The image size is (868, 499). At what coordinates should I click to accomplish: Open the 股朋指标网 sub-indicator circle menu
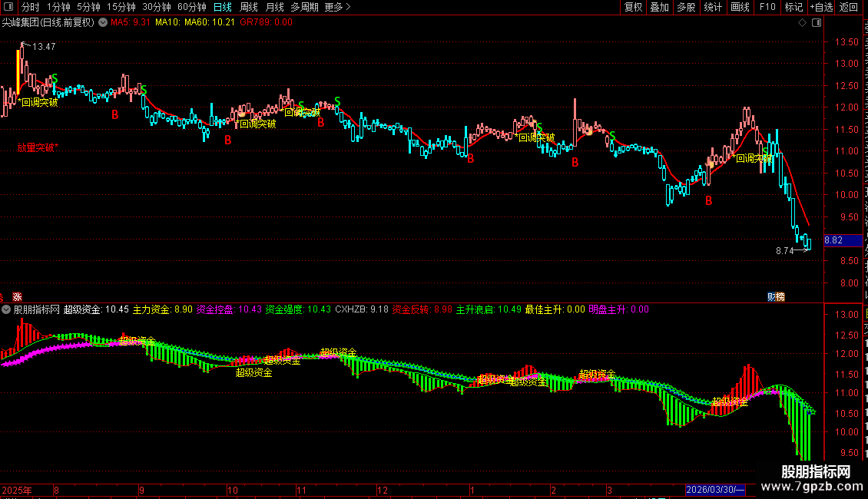click(x=6, y=310)
